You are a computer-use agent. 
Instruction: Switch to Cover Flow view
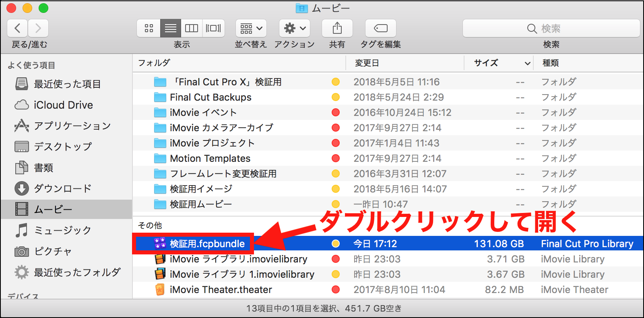tap(213, 28)
